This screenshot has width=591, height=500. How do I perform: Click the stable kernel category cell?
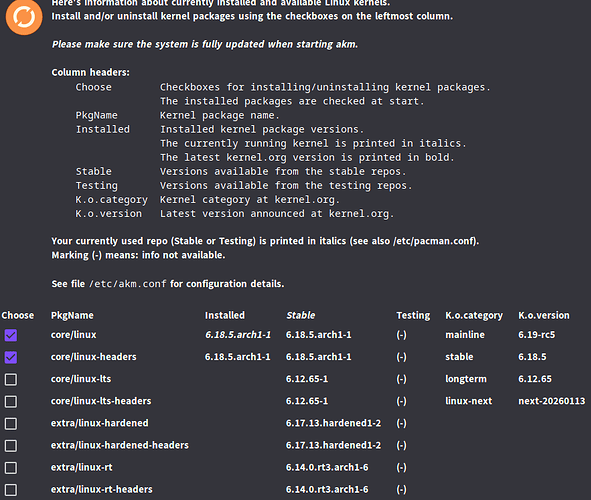(459, 357)
